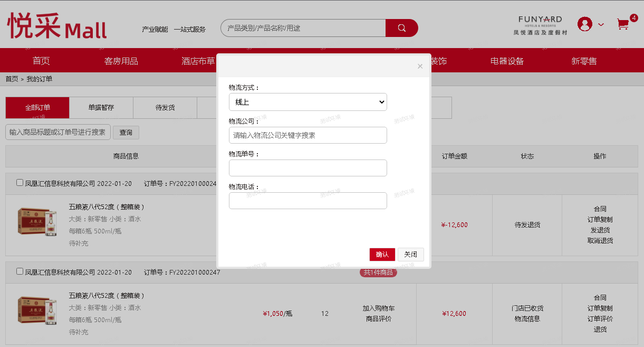Click first order's 五粮液八代52度 product title
Screen dimensions: 644x347
107,207
